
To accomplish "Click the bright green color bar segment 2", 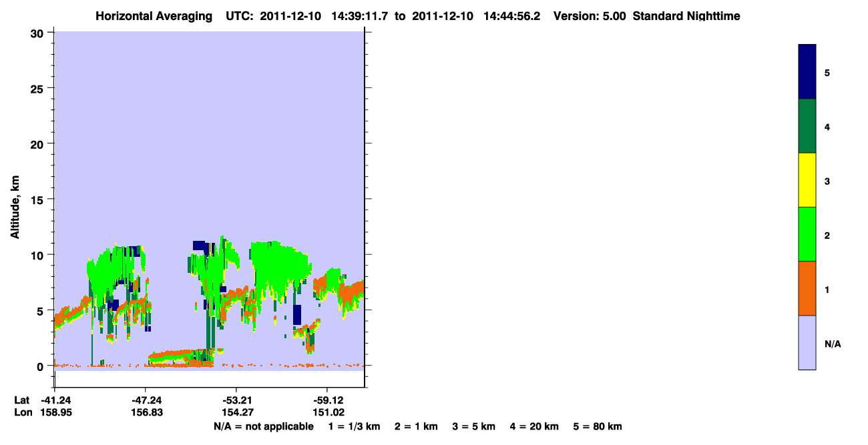I will 807,234.
